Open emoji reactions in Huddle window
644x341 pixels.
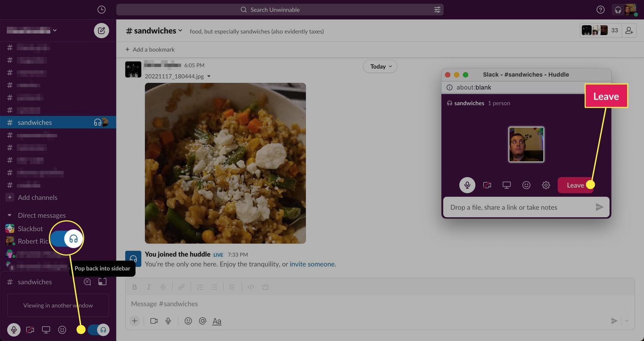tap(526, 185)
